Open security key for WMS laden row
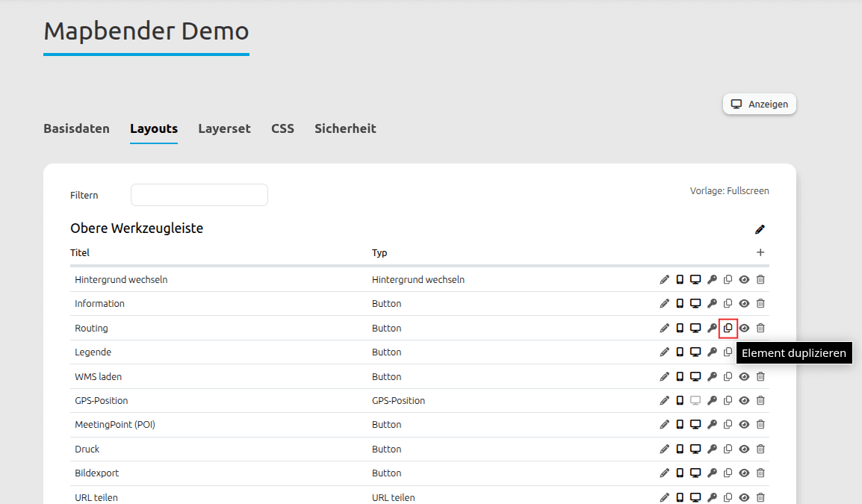This screenshot has height=504, width=862. 712,376
